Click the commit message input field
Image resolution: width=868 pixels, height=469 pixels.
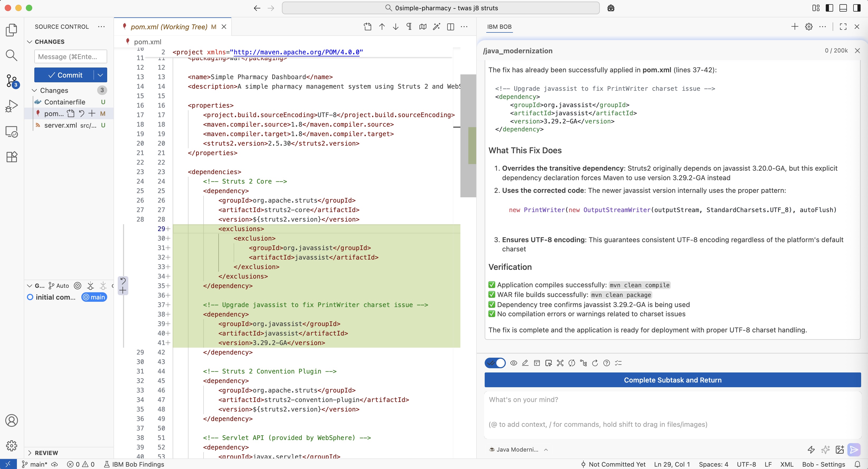click(x=70, y=56)
